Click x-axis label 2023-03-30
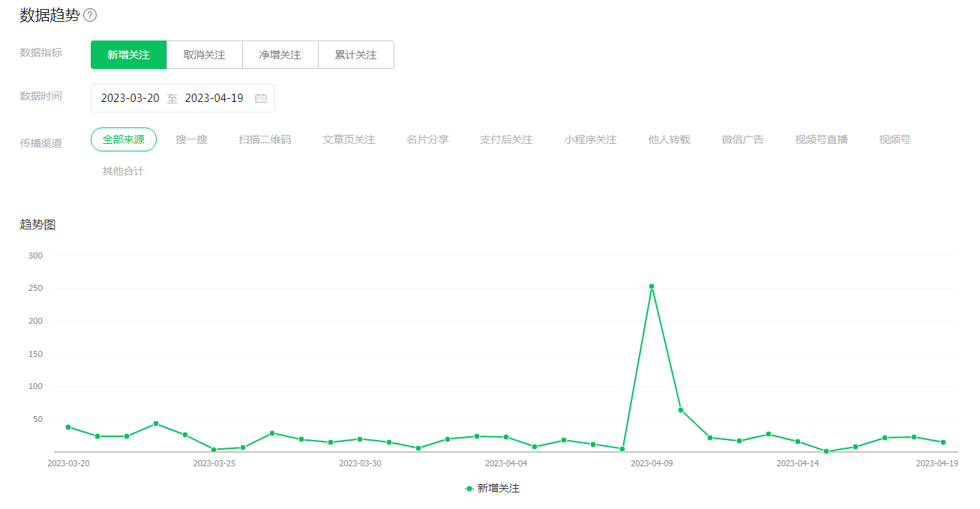This screenshot has width=980, height=509. click(x=360, y=463)
